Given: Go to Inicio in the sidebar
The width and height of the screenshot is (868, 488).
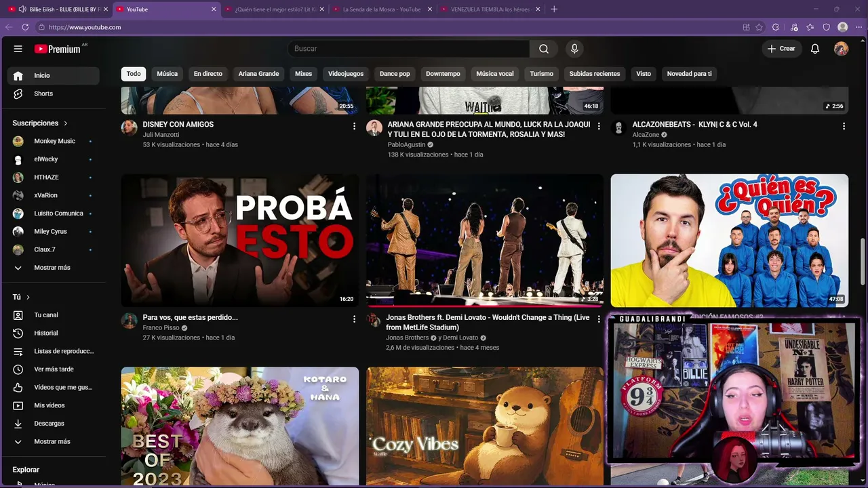Looking at the screenshot, I should coord(53,75).
